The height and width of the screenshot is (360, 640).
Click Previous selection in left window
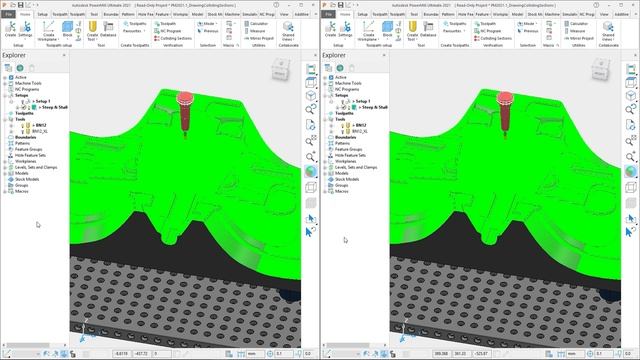(x=208, y=31)
